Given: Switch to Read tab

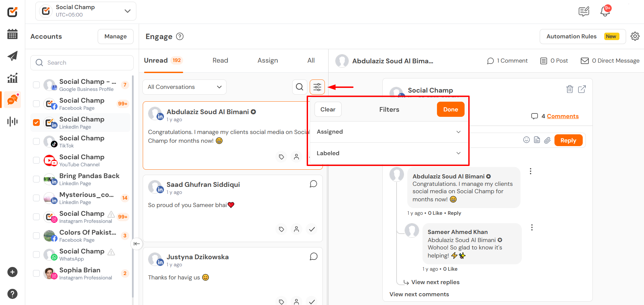Looking at the screenshot, I should 220,60.
